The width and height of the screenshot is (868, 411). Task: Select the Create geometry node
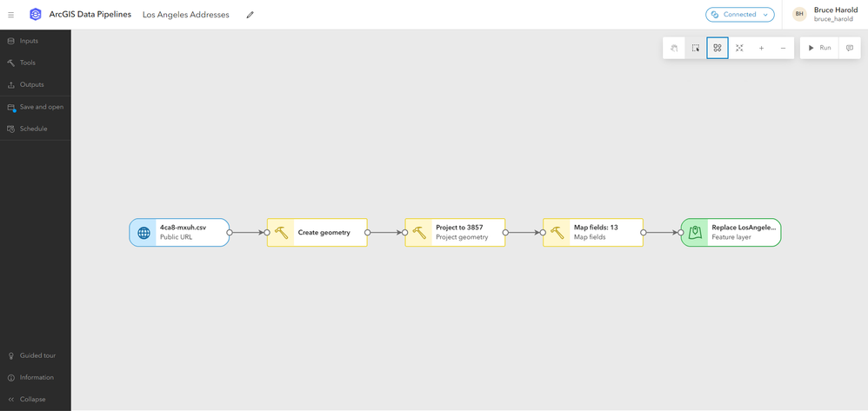[317, 232]
